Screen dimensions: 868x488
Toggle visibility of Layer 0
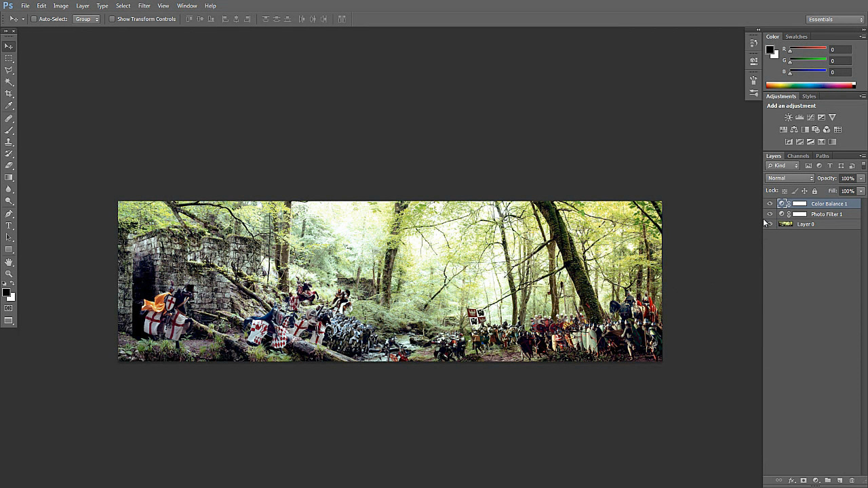click(x=770, y=224)
